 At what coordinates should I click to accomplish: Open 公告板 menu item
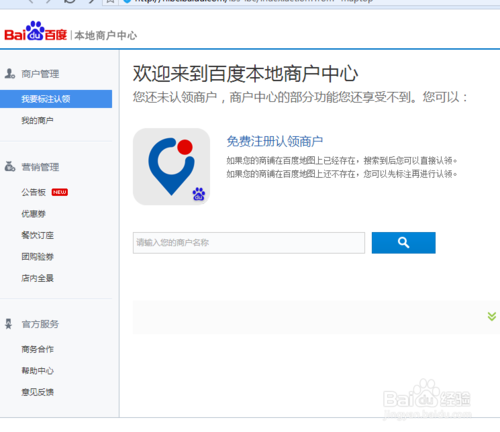[33, 192]
